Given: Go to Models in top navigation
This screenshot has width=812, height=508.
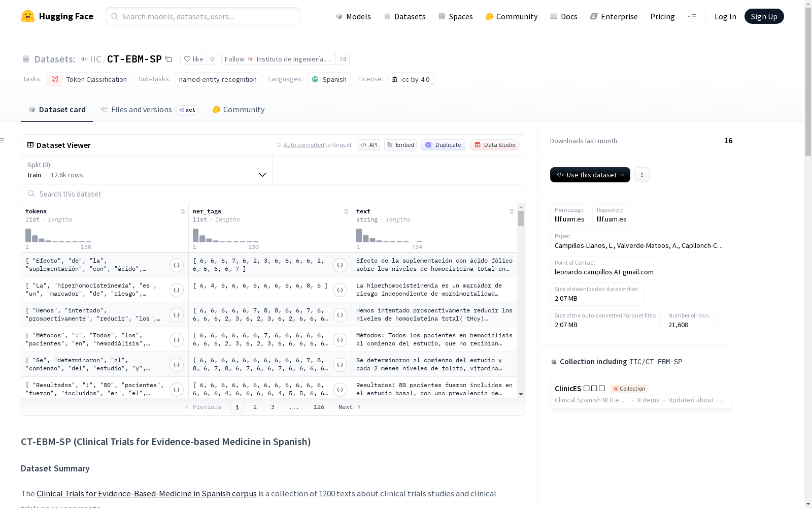Looking at the screenshot, I should coord(353,16).
